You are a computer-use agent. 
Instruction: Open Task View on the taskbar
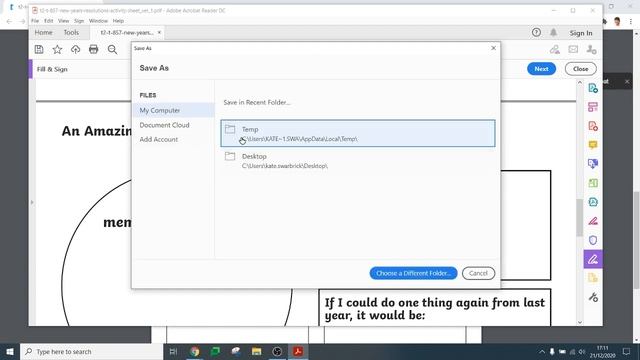[x=173, y=351]
